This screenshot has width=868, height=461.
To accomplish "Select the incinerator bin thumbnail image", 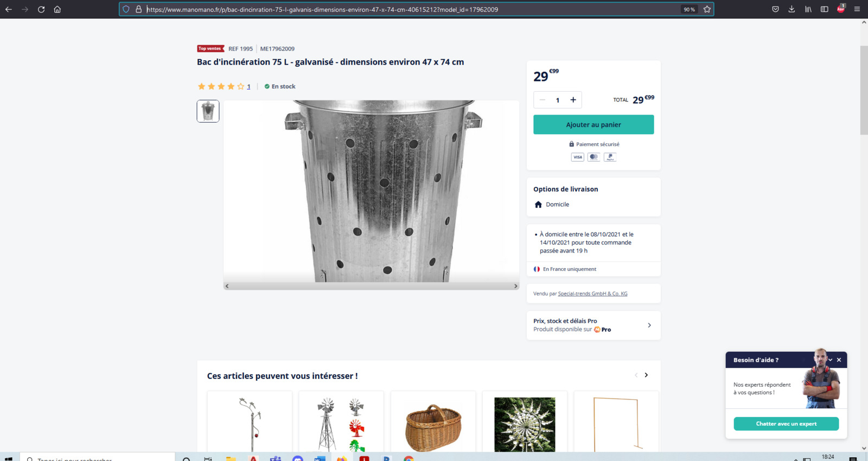I will tap(208, 111).
